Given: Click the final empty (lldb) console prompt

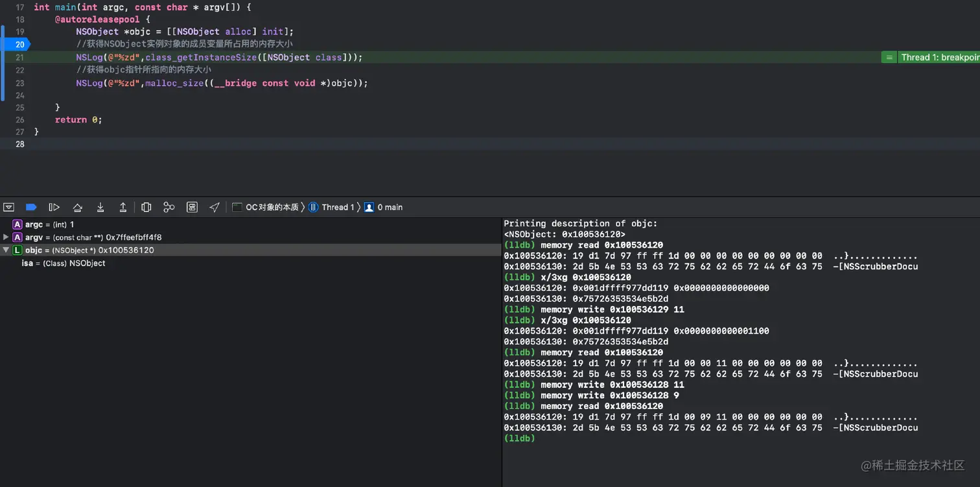Looking at the screenshot, I should point(519,438).
